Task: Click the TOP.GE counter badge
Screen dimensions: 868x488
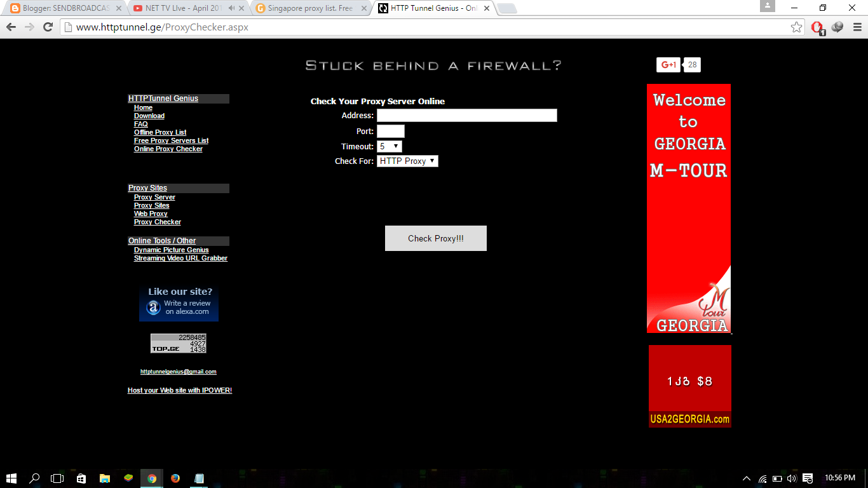Action: (x=179, y=343)
